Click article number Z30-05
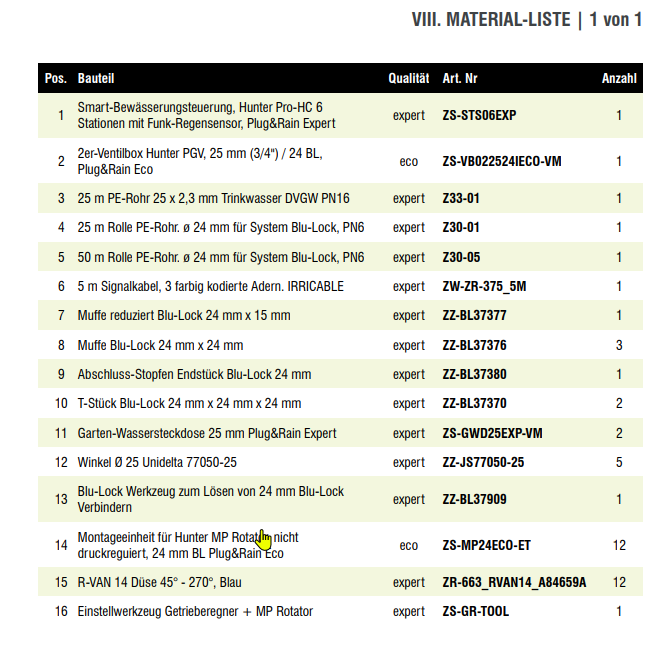Viewport: 664px width, 646px height. pos(461,257)
